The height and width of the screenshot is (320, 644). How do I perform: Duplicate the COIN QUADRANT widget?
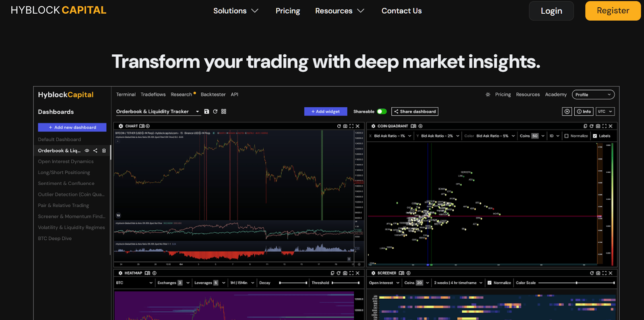pos(585,126)
